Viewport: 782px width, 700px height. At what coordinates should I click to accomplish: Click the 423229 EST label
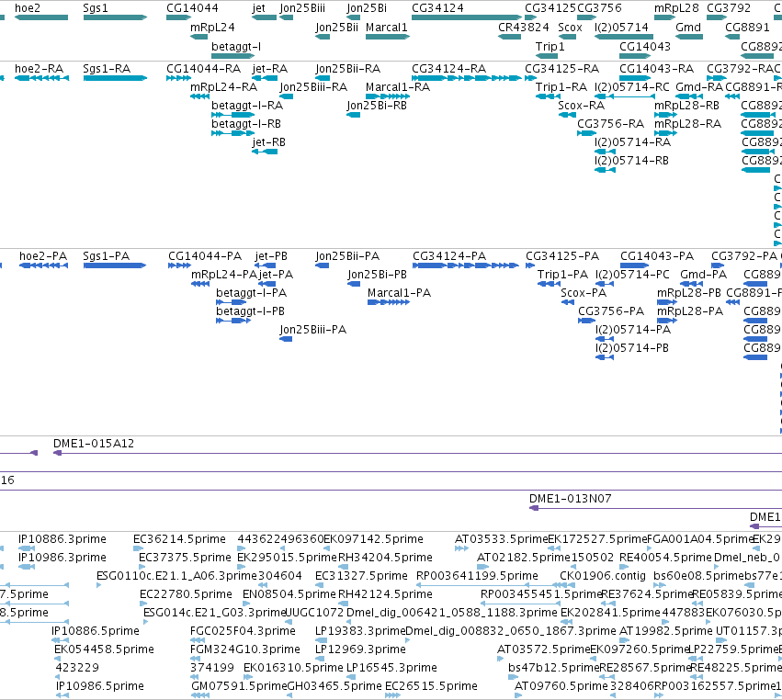tap(77, 667)
